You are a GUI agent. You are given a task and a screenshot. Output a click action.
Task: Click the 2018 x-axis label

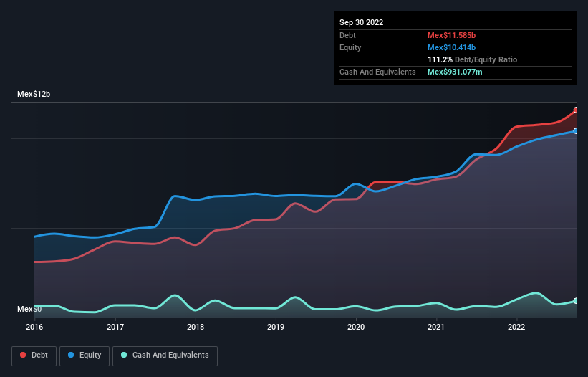pos(196,327)
